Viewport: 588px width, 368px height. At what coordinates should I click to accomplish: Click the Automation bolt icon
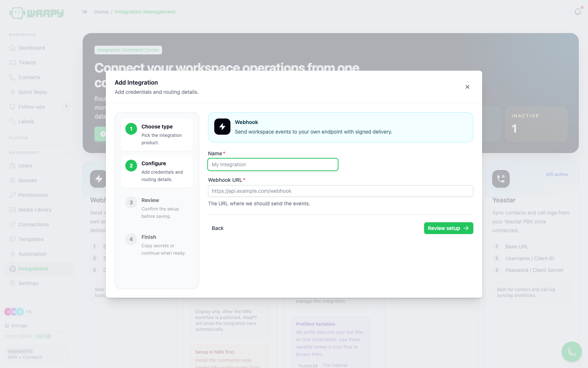pyautogui.click(x=12, y=254)
